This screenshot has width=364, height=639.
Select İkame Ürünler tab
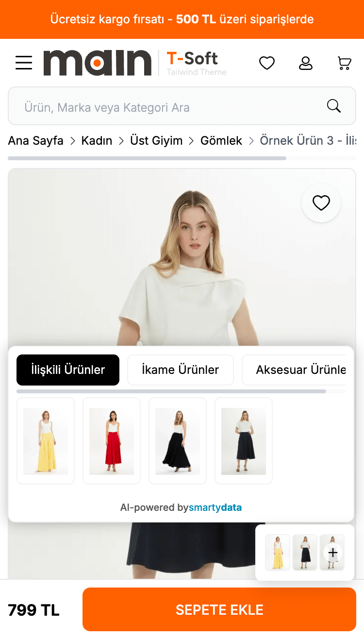181,370
